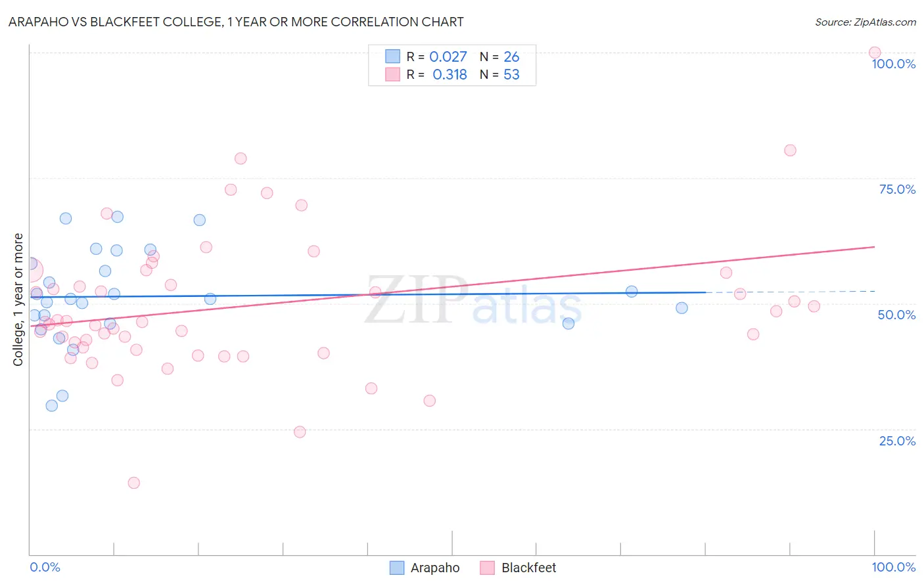Click the pink swatch beside R = 0.318
Viewport: 924px width, 586px height.
[x=392, y=74]
